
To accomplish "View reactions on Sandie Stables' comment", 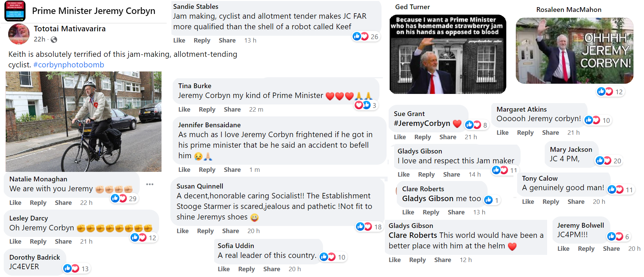I will tap(366, 36).
